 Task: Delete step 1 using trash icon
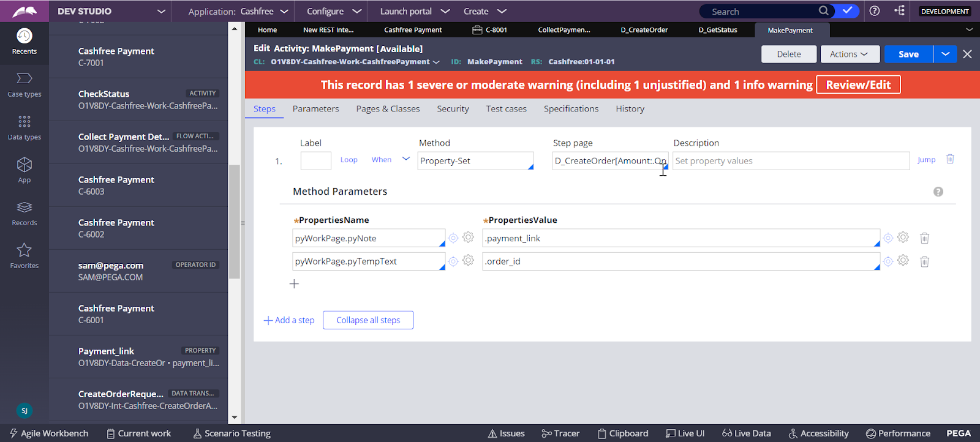(950, 159)
